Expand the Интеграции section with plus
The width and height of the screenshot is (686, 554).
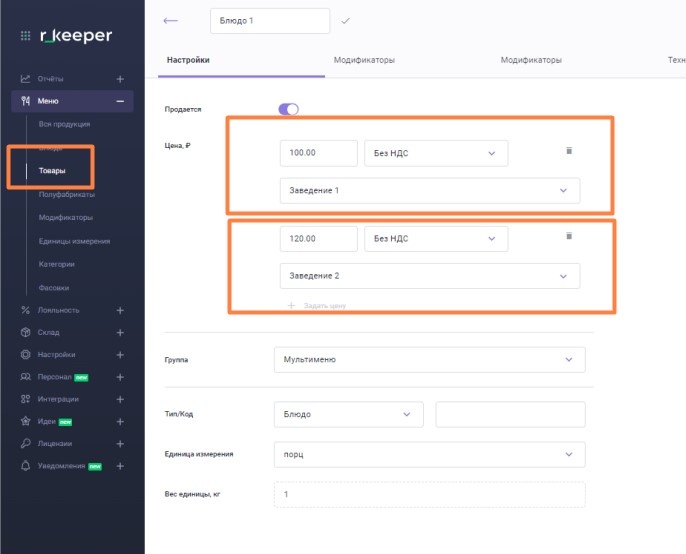pyautogui.click(x=120, y=400)
